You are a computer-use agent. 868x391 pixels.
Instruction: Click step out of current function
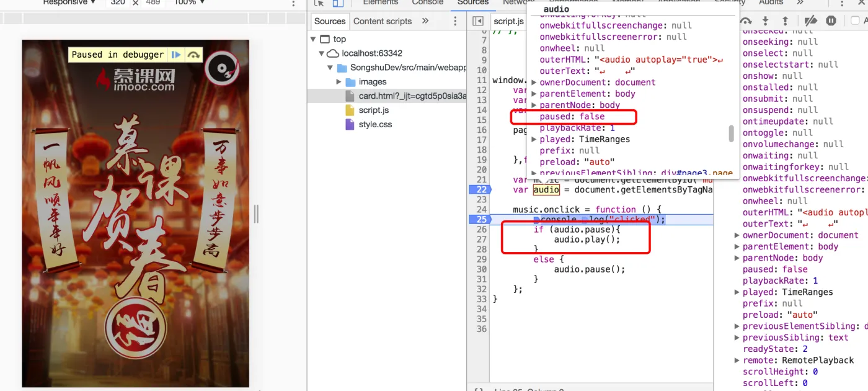point(785,21)
